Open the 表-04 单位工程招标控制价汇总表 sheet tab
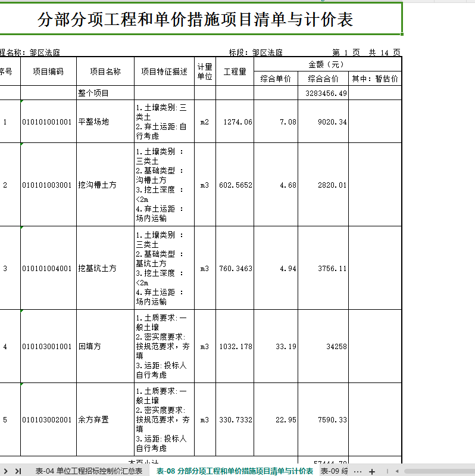Viewport: 475px width, 476px height. click(89, 471)
